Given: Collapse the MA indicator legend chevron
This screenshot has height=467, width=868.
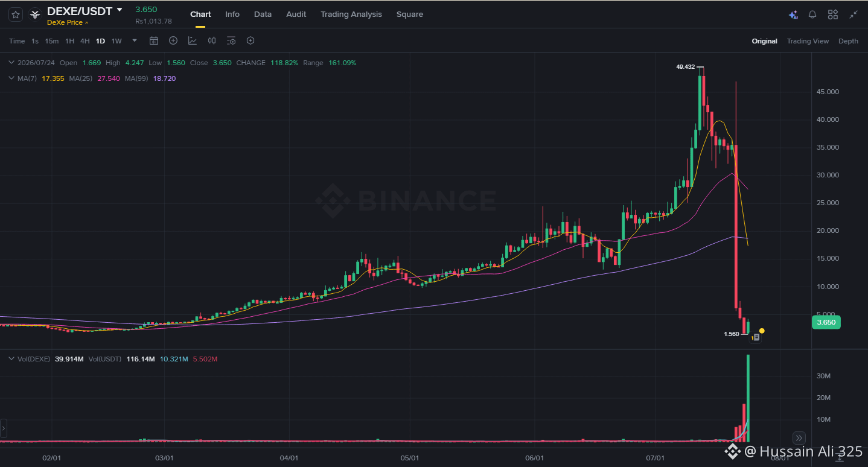Looking at the screenshot, I should pyautogui.click(x=11, y=78).
